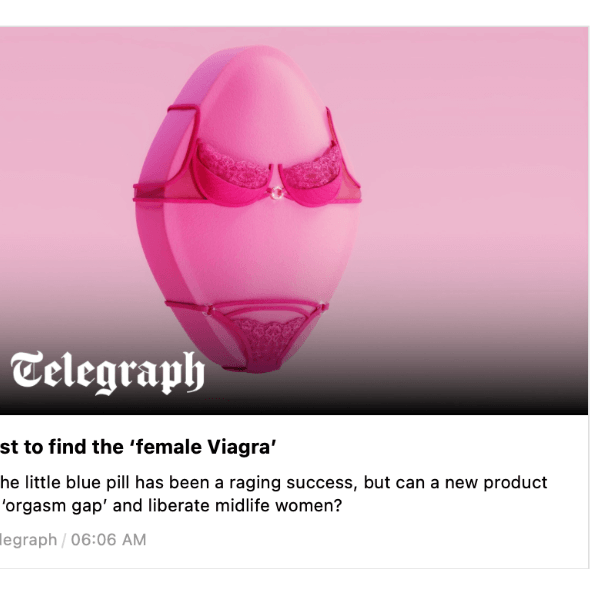Click the 06:06 AM timestamp

pyautogui.click(x=109, y=540)
